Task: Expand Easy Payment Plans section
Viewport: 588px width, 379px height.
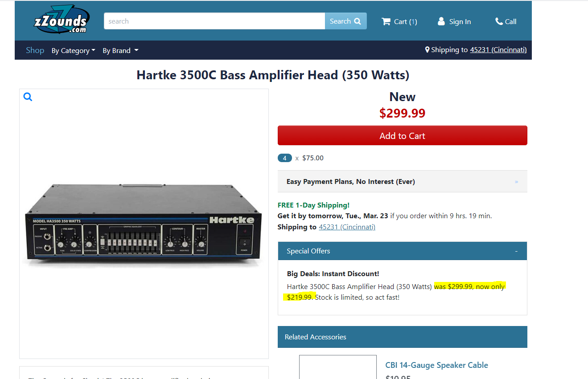Action: click(402, 181)
